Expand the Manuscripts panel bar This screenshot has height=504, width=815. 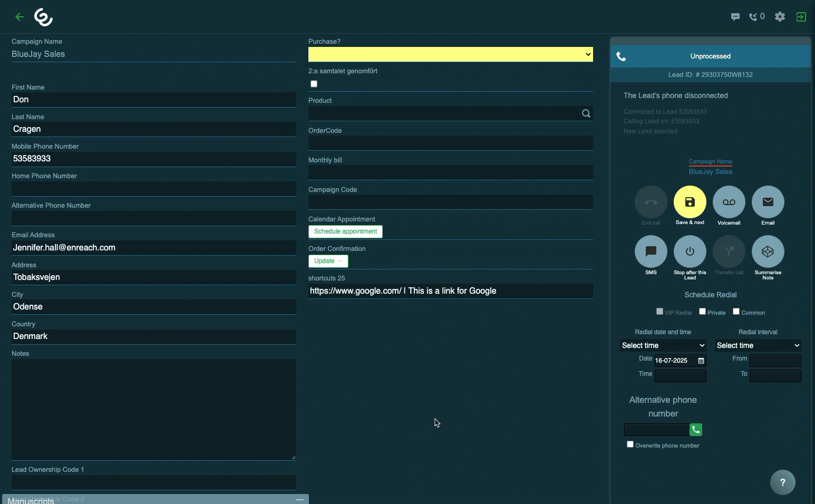click(155, 499)
